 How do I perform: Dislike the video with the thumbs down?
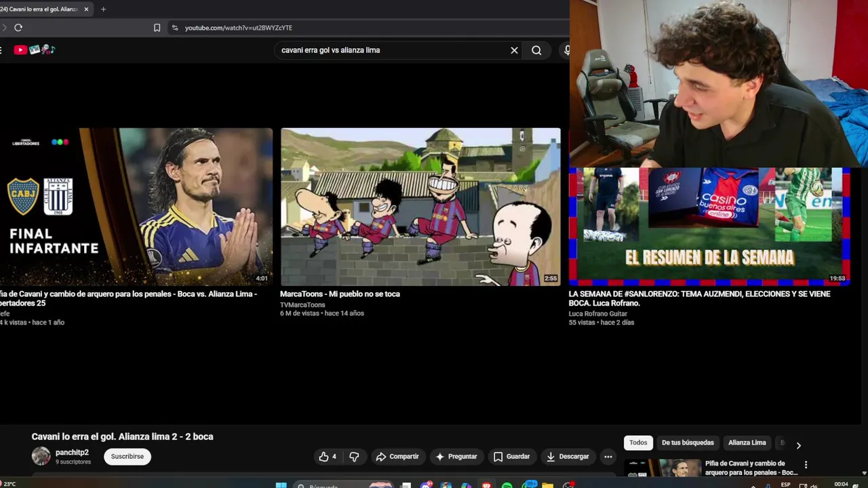[354, 457]
